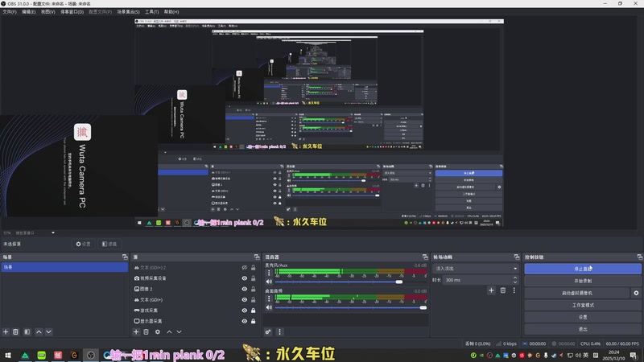The image size is (644, 362).
Task: Hide the 游戏采集 source
Action: tap(245, 311)
